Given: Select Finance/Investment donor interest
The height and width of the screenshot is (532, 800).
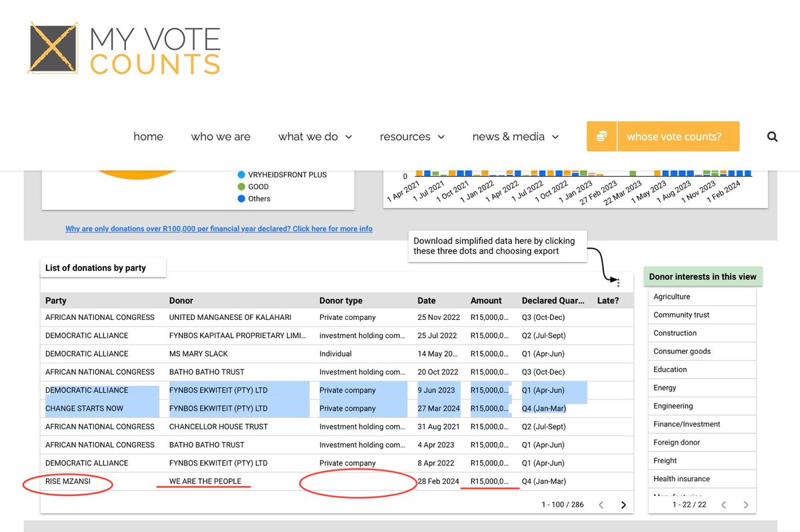Looking at the screenshot, I should pyautogui.click(x=702, y=424).
